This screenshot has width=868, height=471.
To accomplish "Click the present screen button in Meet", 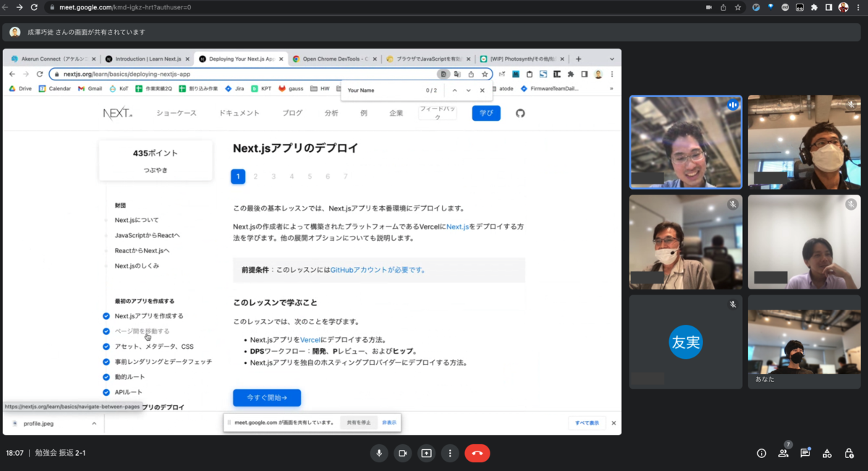I will (426, 453).
